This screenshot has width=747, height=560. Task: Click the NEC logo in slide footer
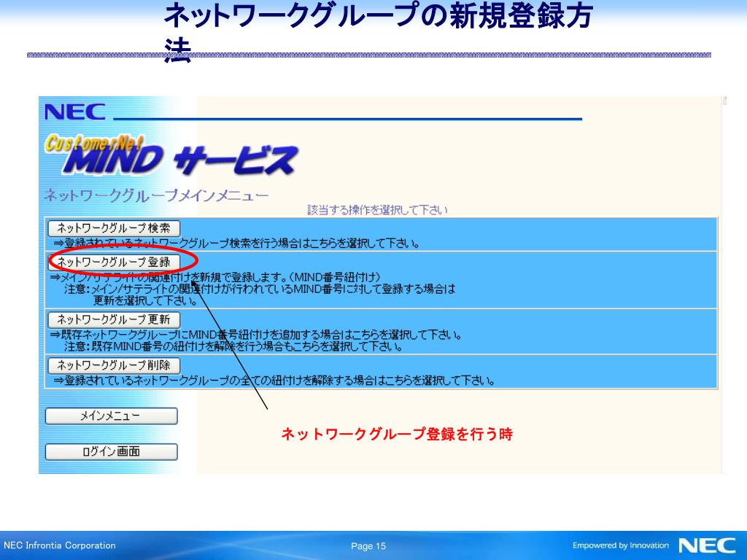[x=707, y=545]
